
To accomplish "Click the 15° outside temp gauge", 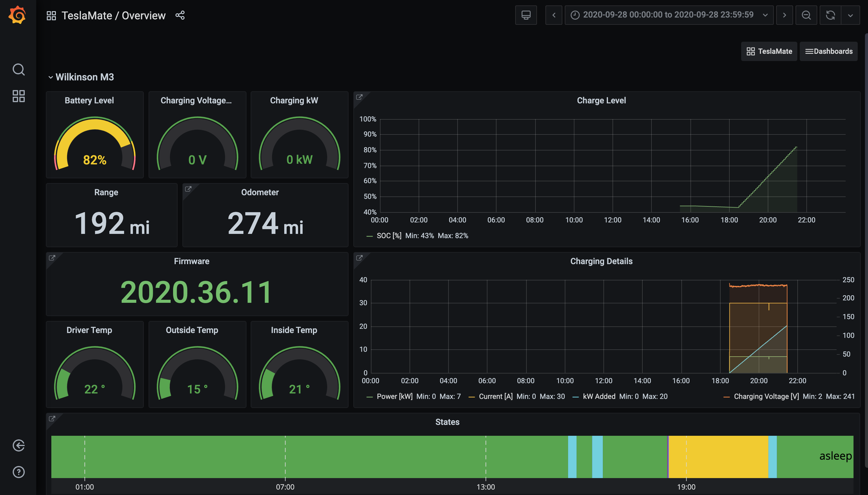I will tap(198, 373).
